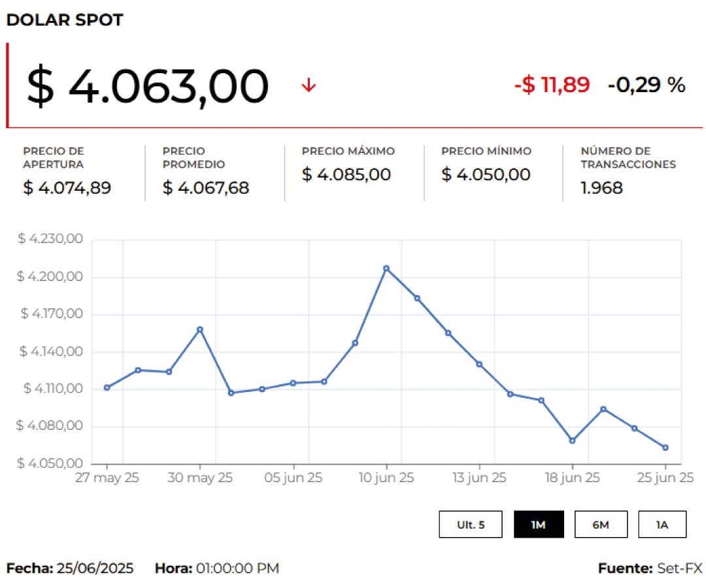Click the last data point at 25 jun 25
This screenshot has width=706, height=588.
pyautogui.click(x=665, y=448)
